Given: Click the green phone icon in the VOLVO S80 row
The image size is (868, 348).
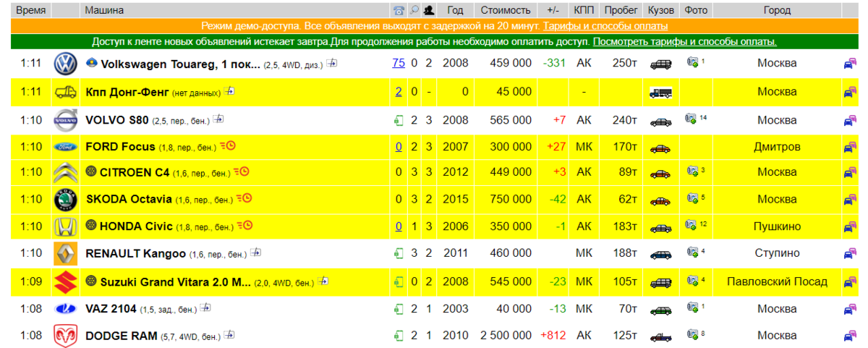Looking at the screenshot, I should tap(399, 119).
